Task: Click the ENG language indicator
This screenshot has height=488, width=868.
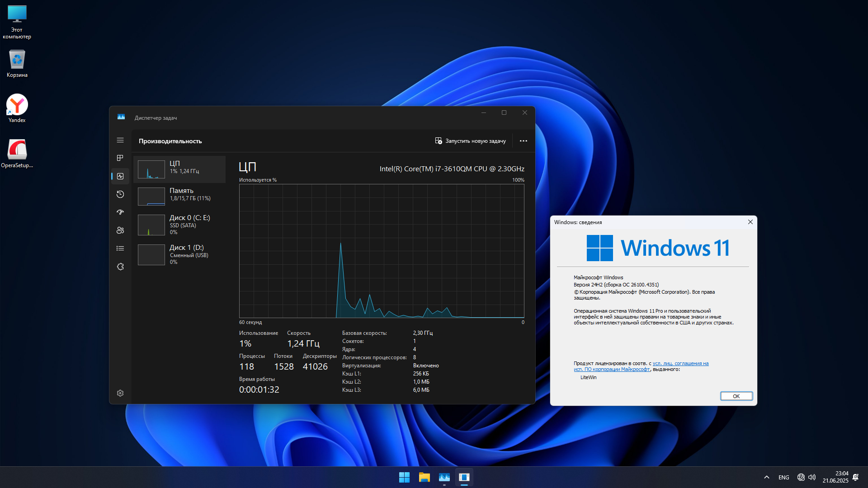Action: click(783, 477)
